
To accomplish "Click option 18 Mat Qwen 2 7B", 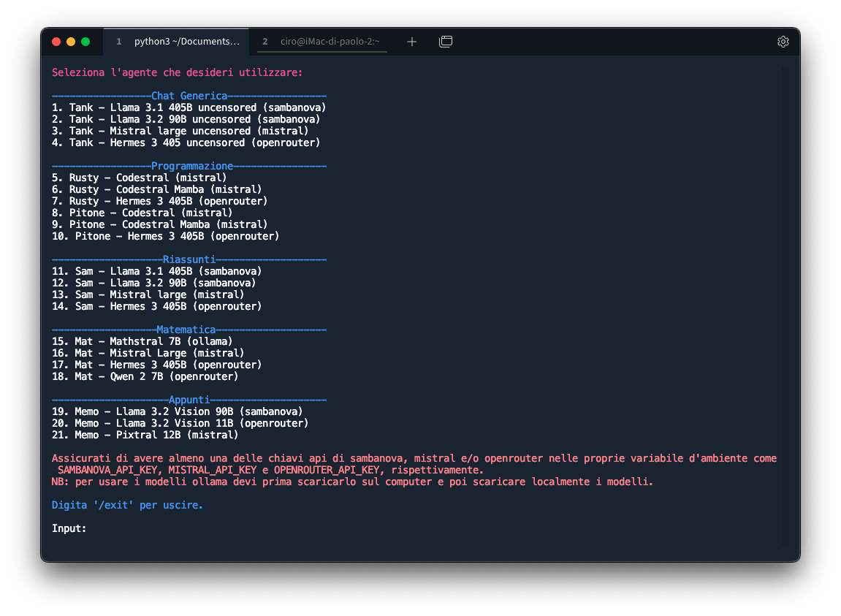I will click(x=145, y=376).
